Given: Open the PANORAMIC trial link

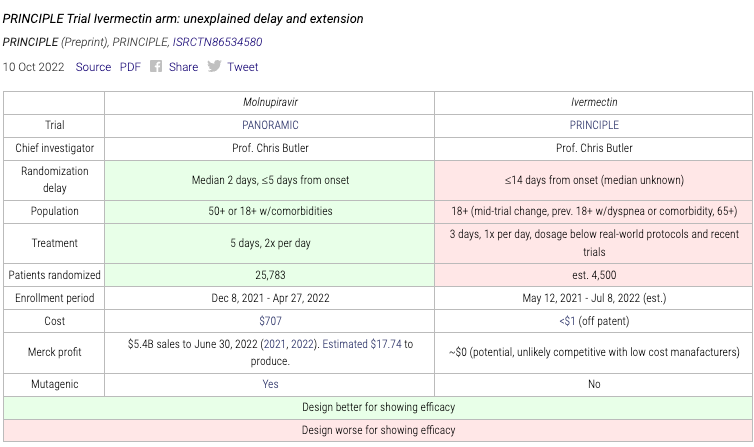Looking at the screenshot, I should pyautogui.click(x=270, y=125).
